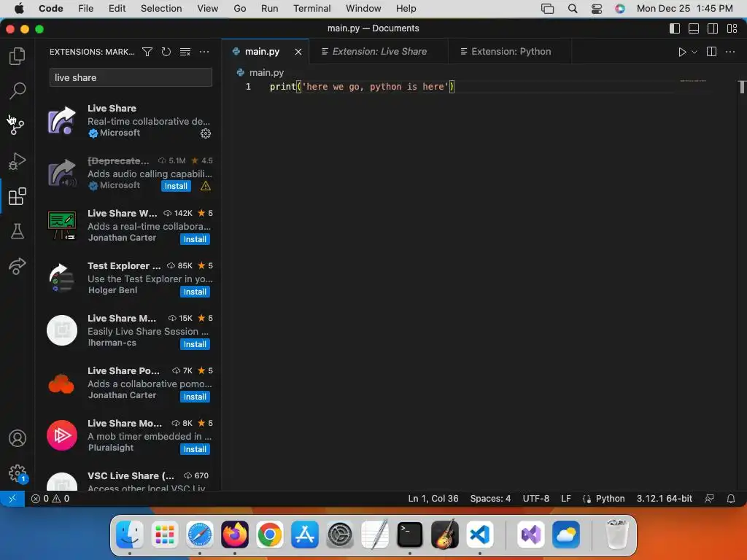Screen dimensions: 747x560
Task: Run the Python file
Action: pos(682,52)
